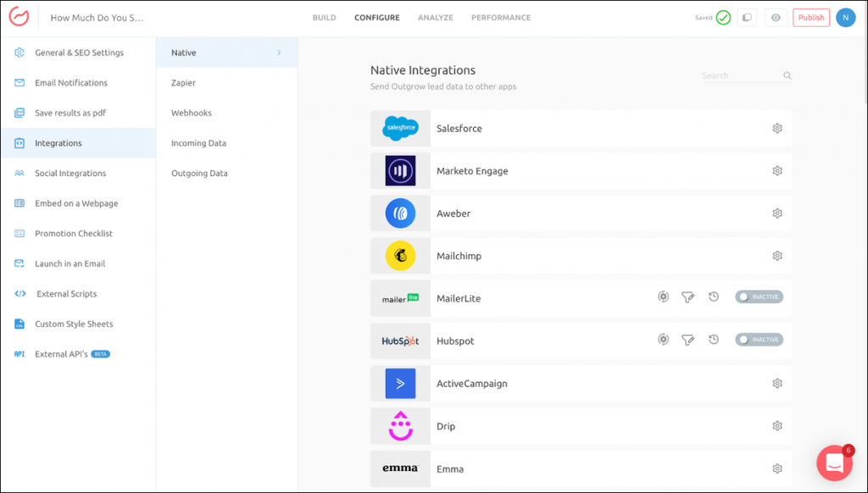Open the BUILD tab

(324, 17)
